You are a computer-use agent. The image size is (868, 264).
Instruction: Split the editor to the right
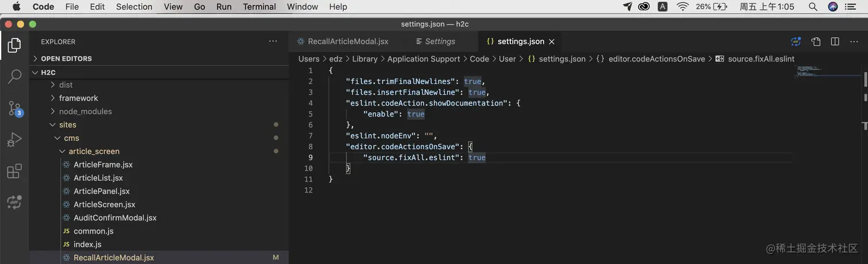(x=835, y=41)
